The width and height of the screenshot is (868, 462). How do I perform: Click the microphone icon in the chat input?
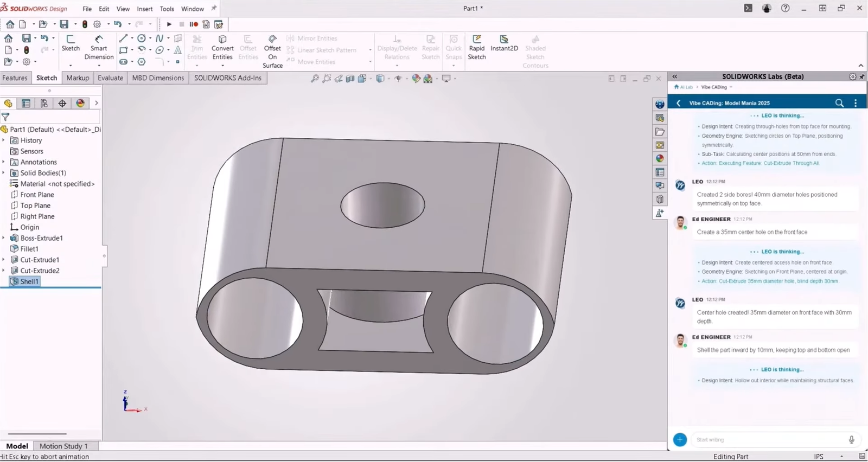click(x=851, y=440)
